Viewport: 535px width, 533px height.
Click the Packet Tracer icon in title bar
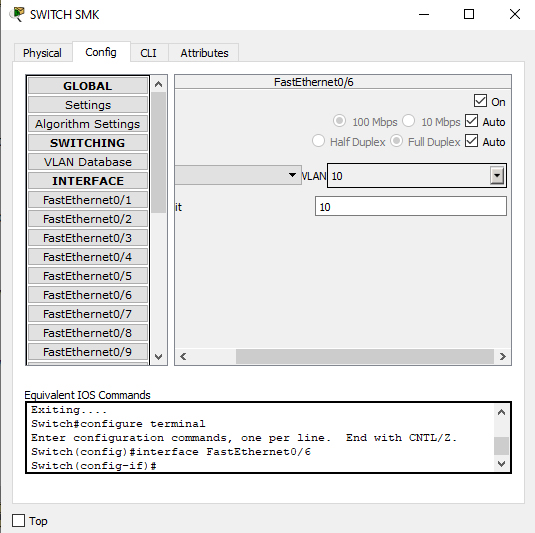point(17,14)
